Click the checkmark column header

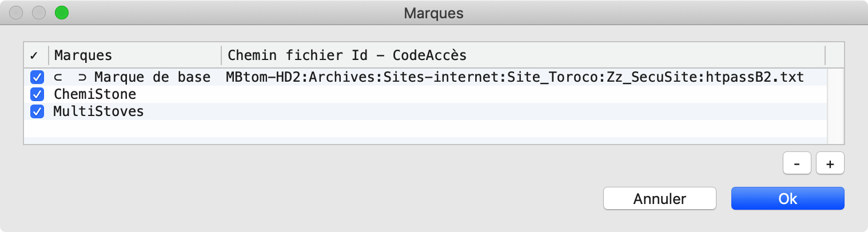[x=34, y=55]
